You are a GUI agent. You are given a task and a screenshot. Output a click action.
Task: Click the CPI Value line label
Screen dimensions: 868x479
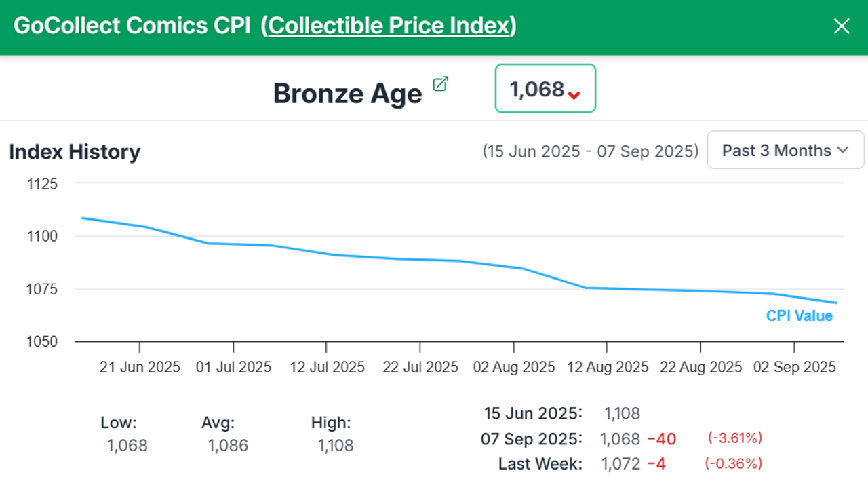(799, 315)
